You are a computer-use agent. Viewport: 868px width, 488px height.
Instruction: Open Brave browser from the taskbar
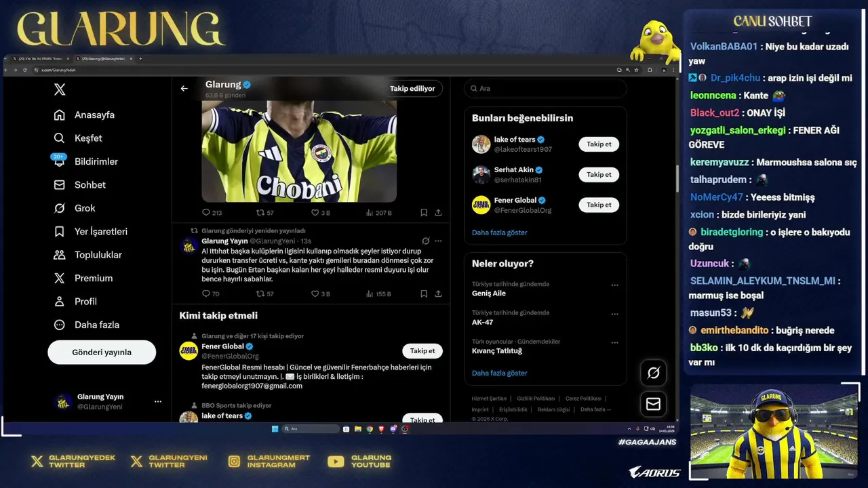pos(382,429)
